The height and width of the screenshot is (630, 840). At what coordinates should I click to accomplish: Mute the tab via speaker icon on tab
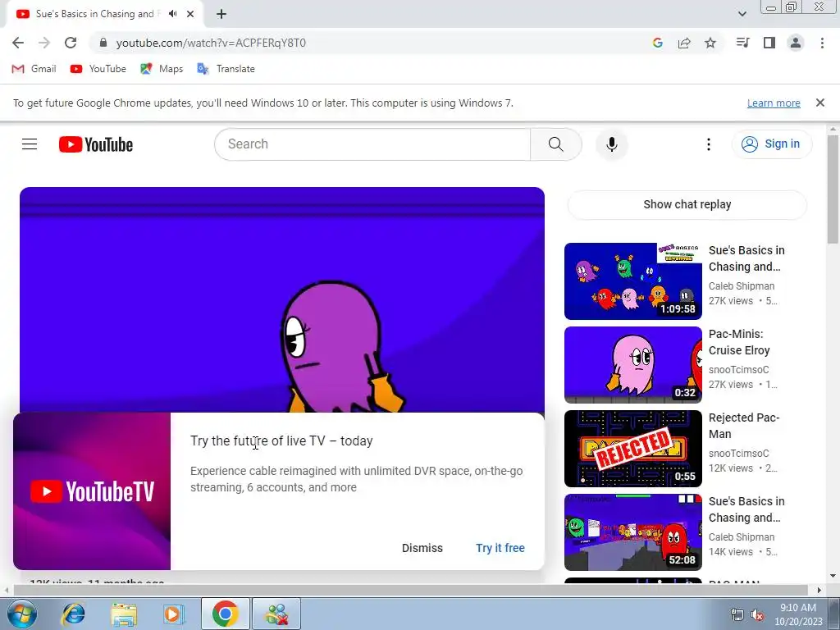tap(172, 14)
